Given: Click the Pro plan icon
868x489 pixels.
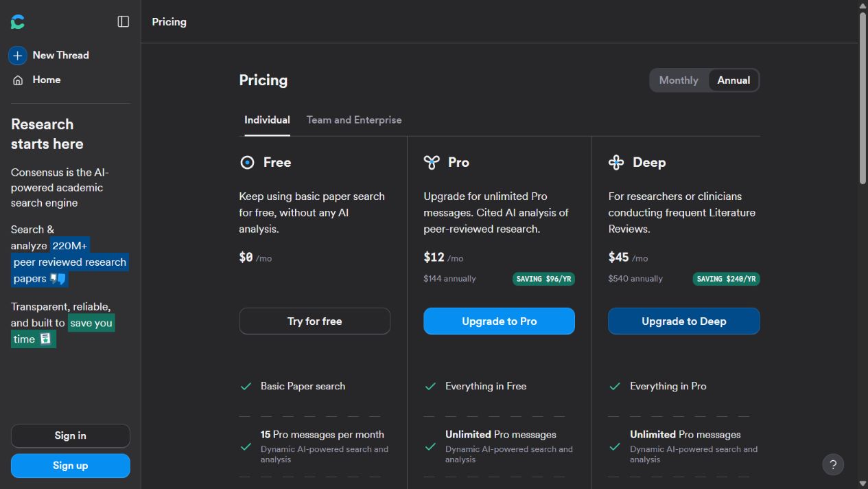Looking at the screenshot, I should (432, 163).
